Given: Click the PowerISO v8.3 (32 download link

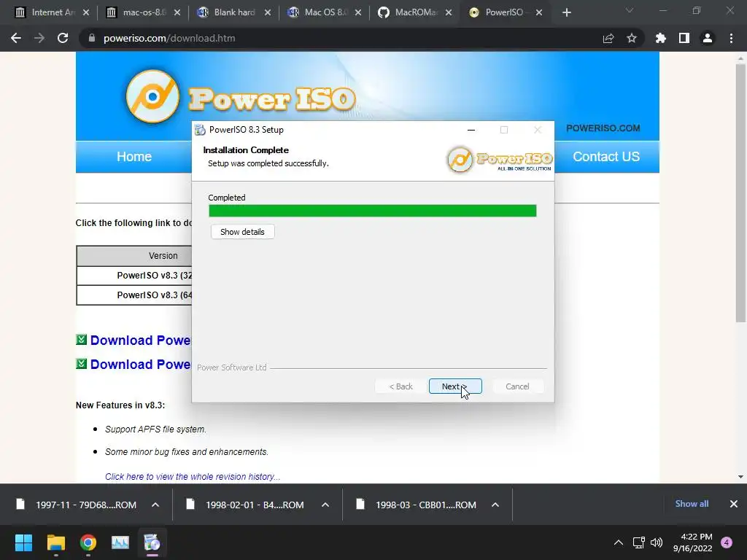Looking at the screenshot, I should (155, 275).
